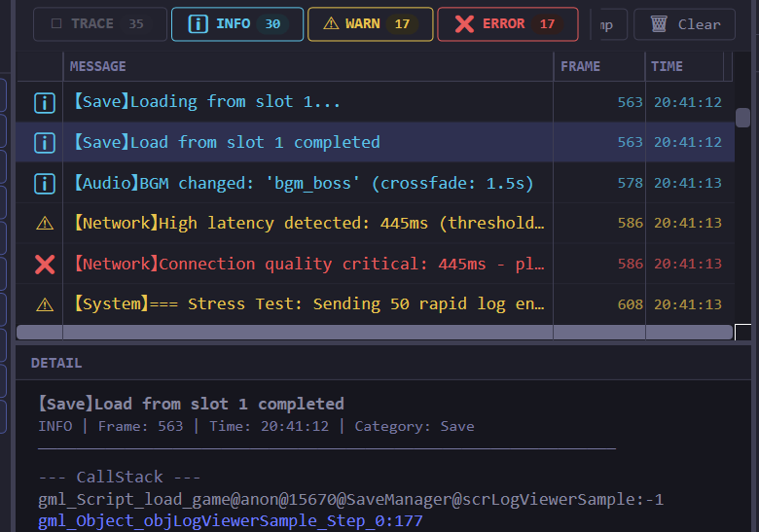The width and height of the screenshot is (759, 532).
Task: Select the Connection quality critical log entry
Action: [x=308, y=264]
